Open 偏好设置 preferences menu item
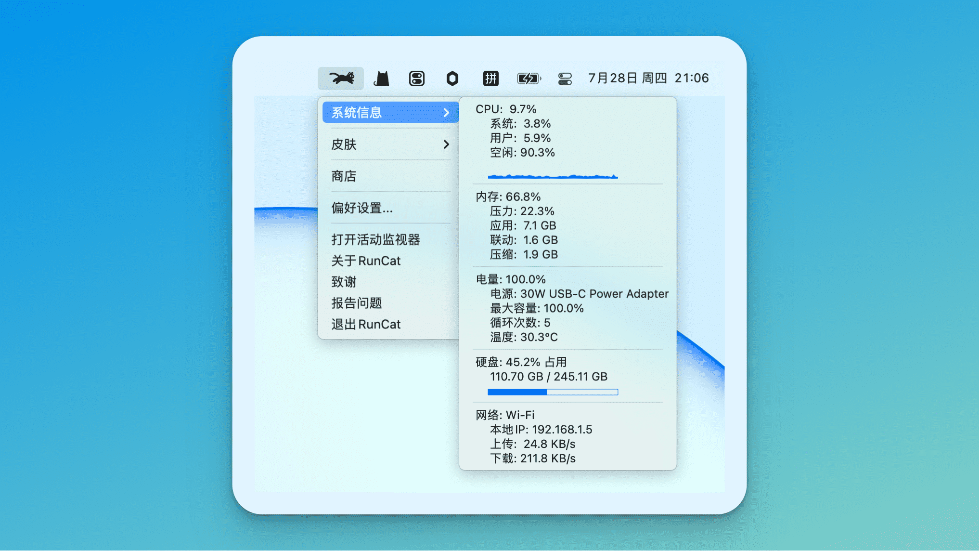Image resolution: width=980 pixels, height=551 pixels. pyautogui.click(x=361, y=208)
